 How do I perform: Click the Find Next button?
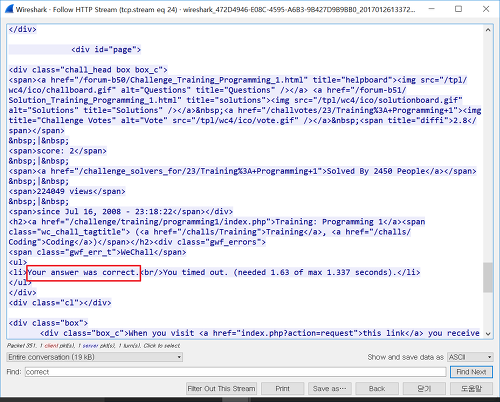[x=471, y=372]
